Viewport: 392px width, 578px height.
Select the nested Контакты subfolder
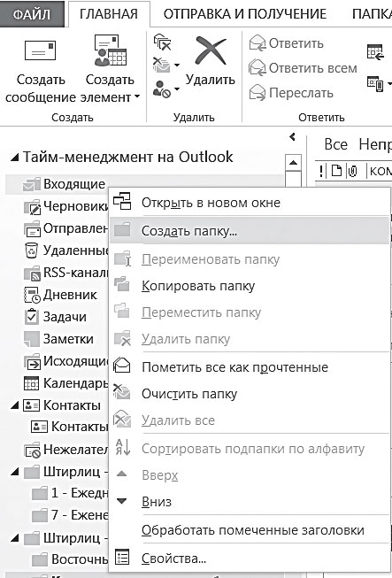(x=70, y=427)
